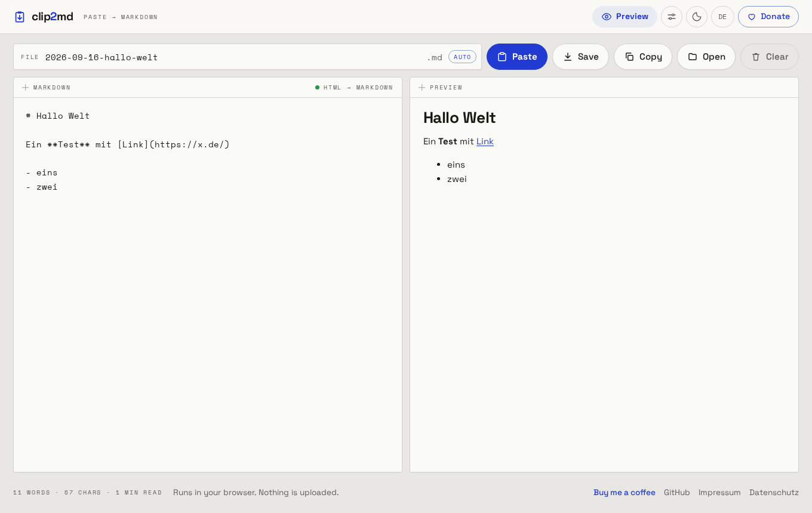
Task: Click the Donate heart button
Action: (x=768, y=17)
